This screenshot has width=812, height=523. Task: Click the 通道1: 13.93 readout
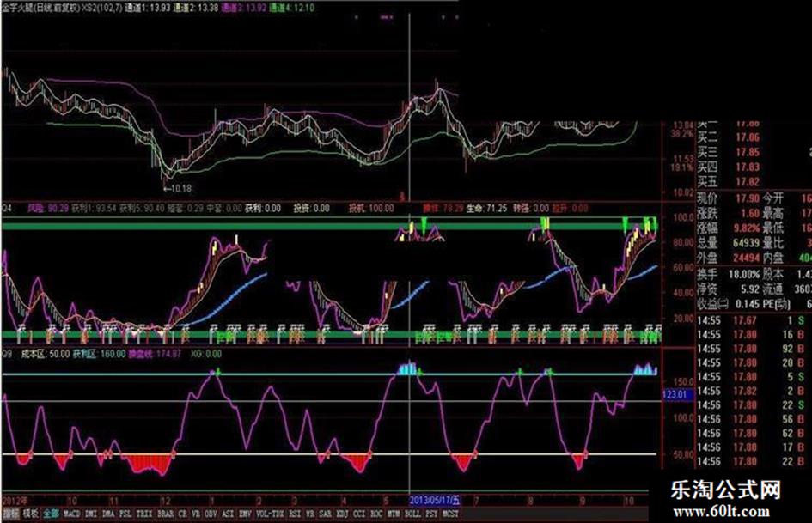click(147, 8)
